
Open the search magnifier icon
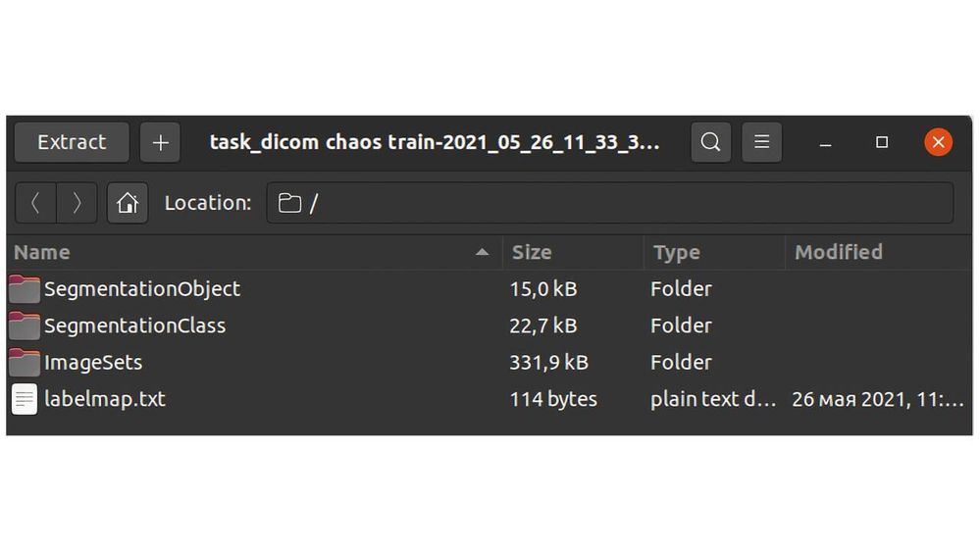click(710, 143)
